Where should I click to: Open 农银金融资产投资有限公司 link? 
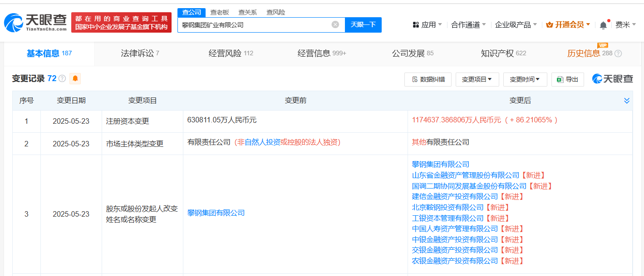pos(455,261)
